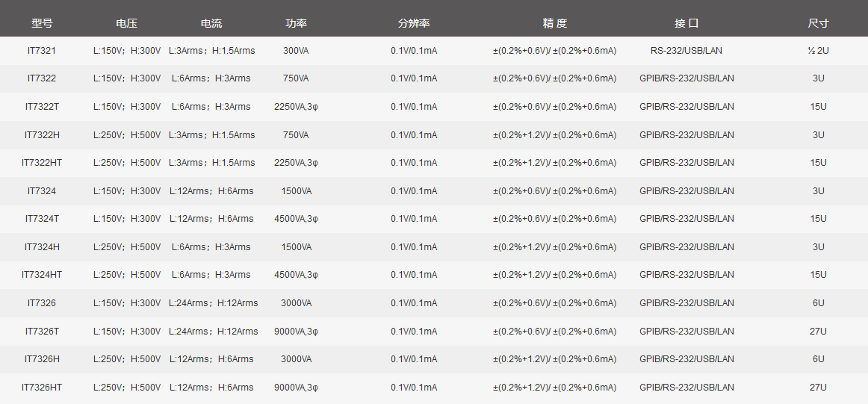Click L:250V；H:500V voltage in IT7322H row
Image resolution: width=868 pixels, height=404 pixels.
pos(127,135)
